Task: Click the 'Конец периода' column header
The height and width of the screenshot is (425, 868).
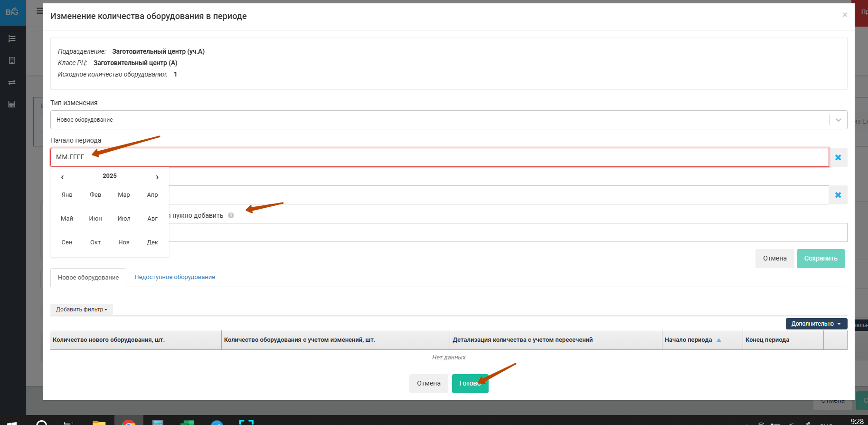Action: click(783, 340)
